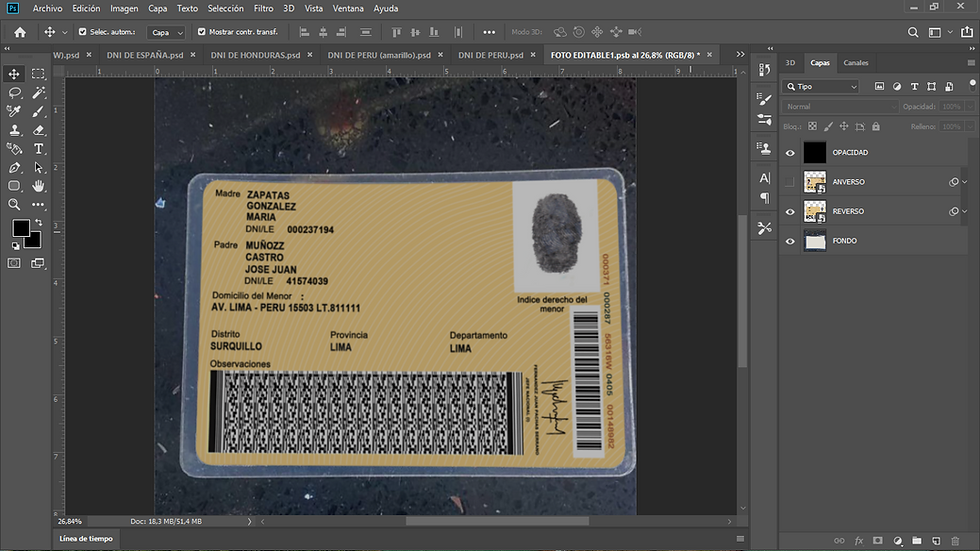Select the Hand tool
The width and height of the screenshot is (980, 551).
coord(38,186)
